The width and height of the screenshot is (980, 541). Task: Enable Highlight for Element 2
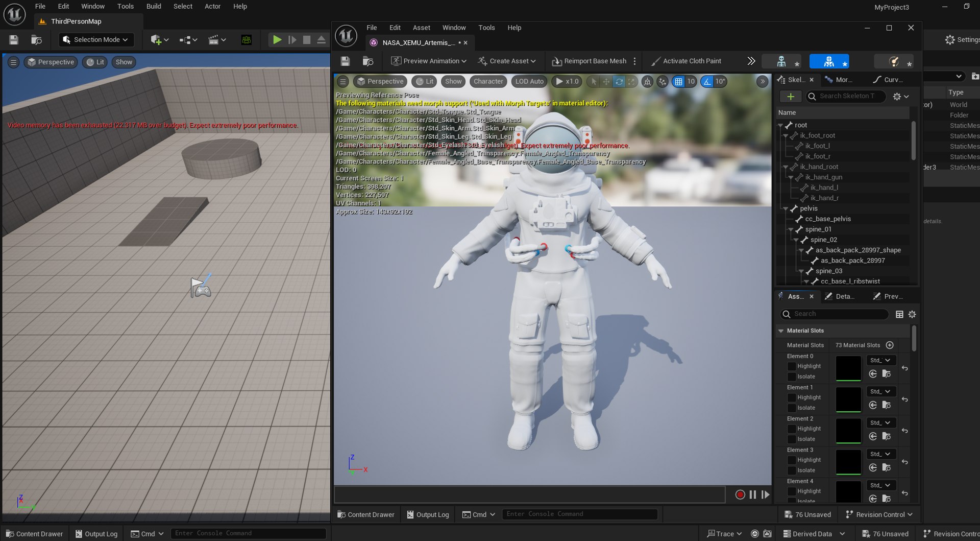click(791, 429)
